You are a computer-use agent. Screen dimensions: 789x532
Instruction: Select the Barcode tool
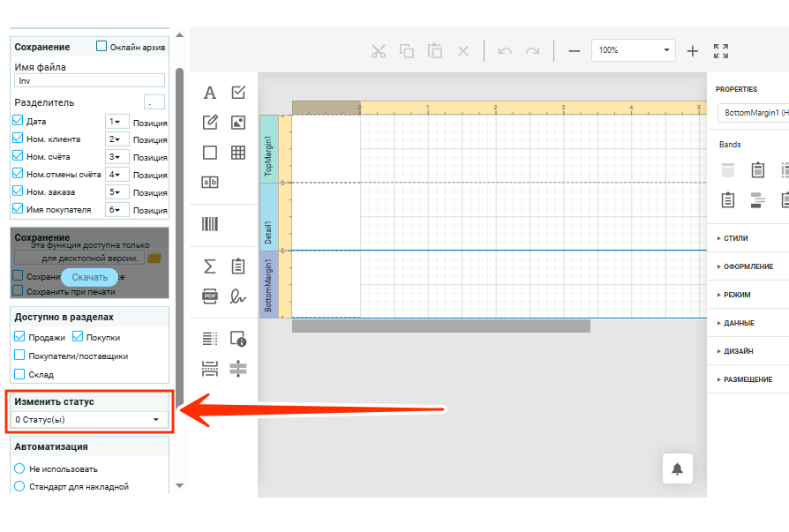tap(210, 223)
